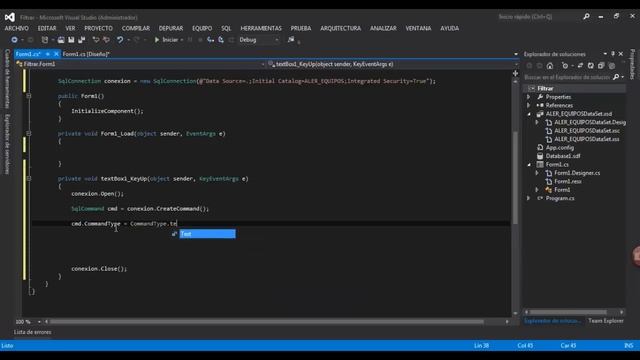Open the editor tab list dropdown arrow
The image size is (640, 360).
click(516, 54)
